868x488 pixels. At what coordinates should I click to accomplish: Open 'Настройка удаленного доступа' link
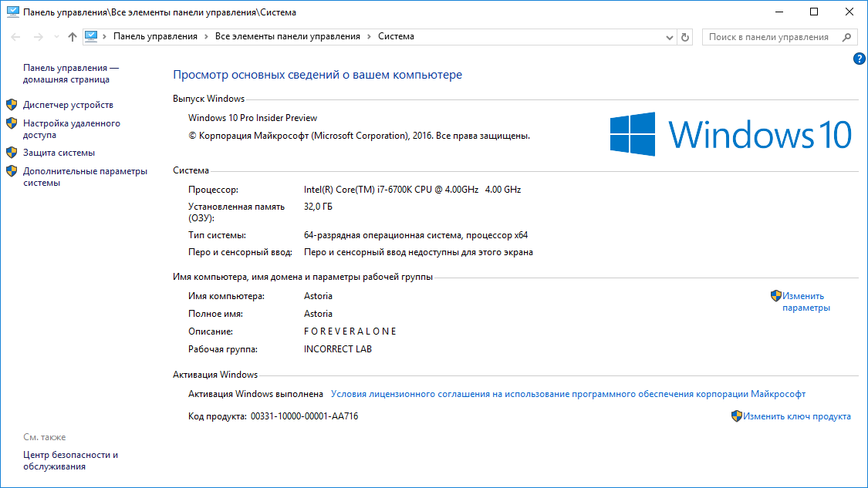click(72, 129)
